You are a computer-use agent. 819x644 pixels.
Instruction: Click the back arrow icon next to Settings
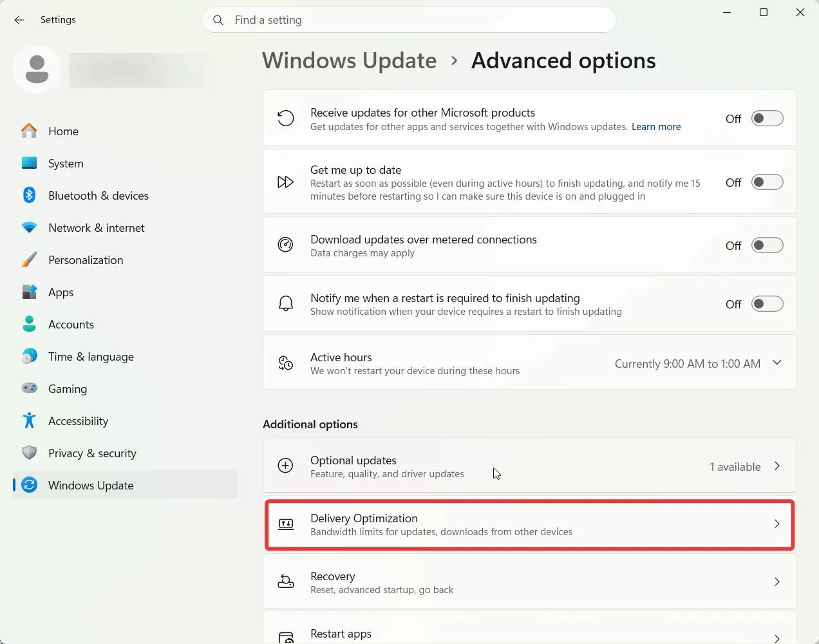point(19,20)
